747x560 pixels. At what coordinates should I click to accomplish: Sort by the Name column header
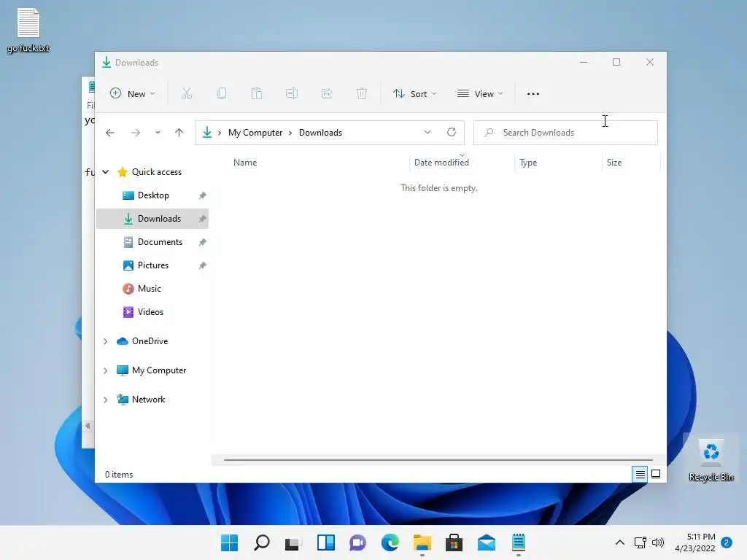point(245,163)
